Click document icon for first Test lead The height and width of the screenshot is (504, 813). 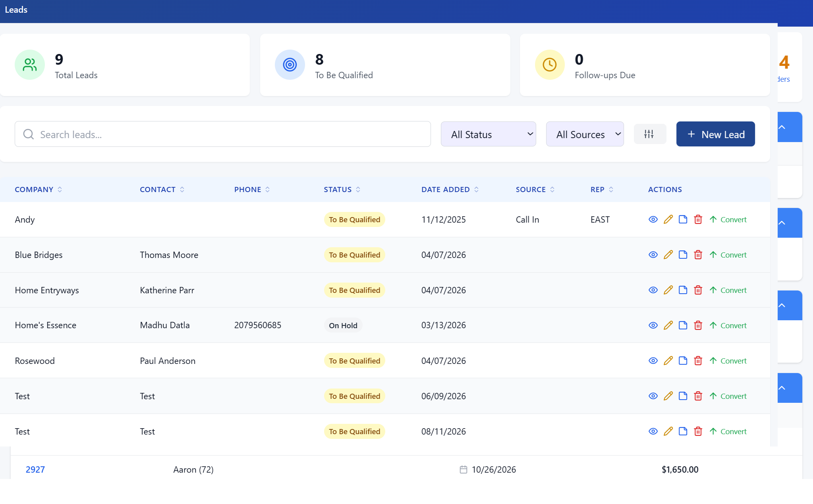pyautogui.click(x=683, y=396)
